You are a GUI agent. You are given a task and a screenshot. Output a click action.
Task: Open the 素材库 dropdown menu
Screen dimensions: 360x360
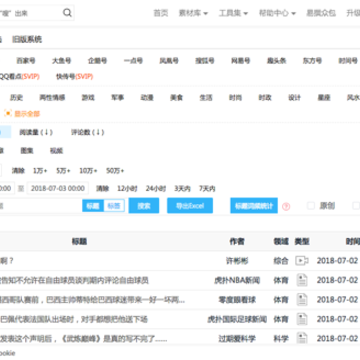click(193, 13)
